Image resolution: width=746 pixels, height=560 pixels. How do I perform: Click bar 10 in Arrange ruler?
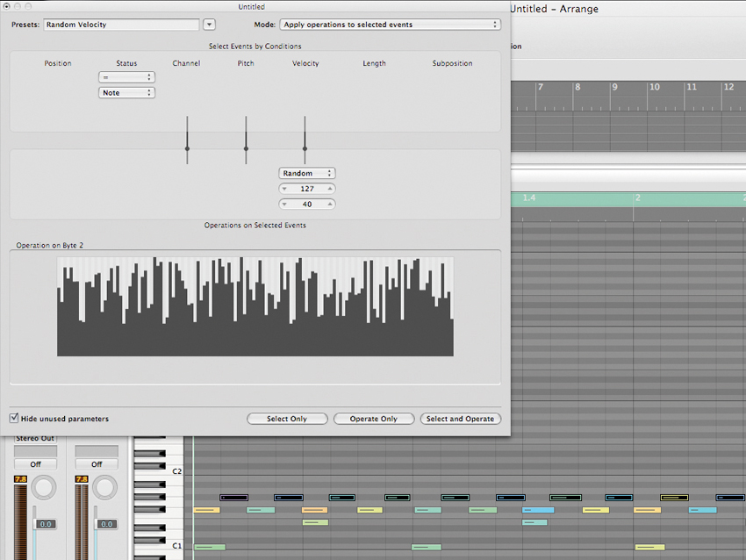[655, 87]
